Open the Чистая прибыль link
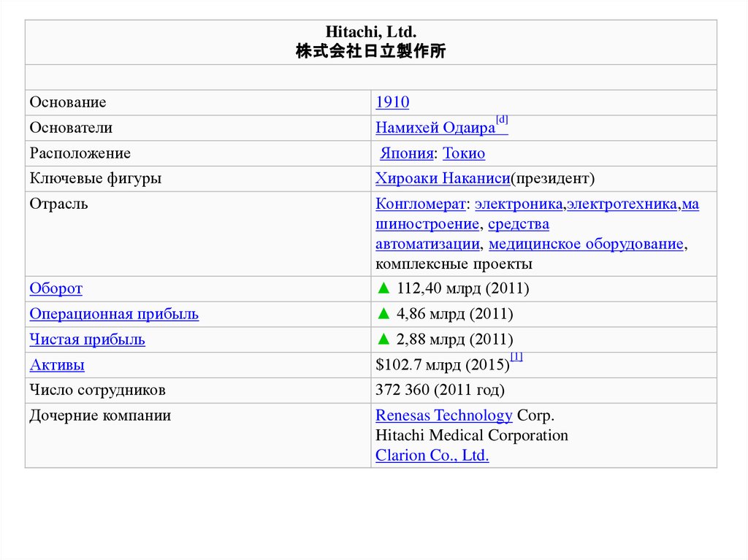 88,340
